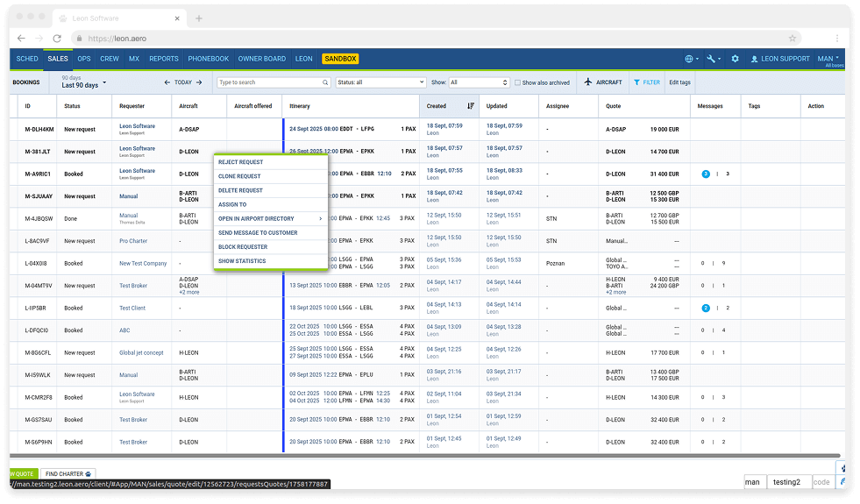This screenshot has width=860, height=504.
Task: Open the AIRCRAFT airplane filter
Action: [x=603, y=82]
